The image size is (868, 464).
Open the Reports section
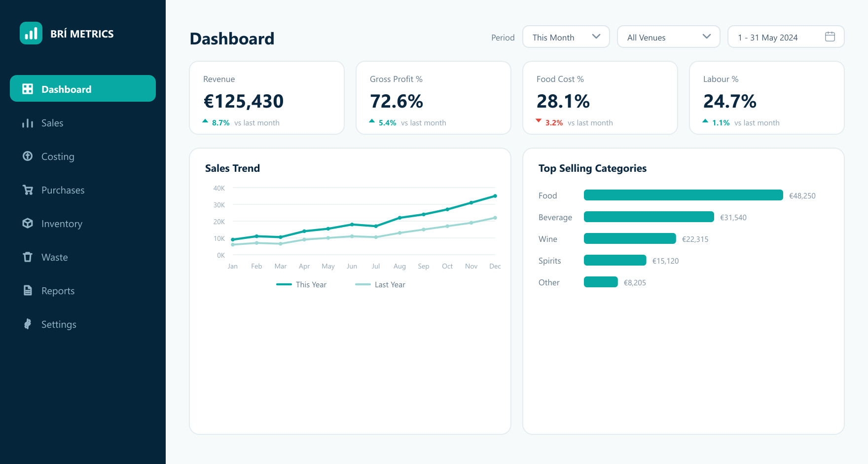83,291
